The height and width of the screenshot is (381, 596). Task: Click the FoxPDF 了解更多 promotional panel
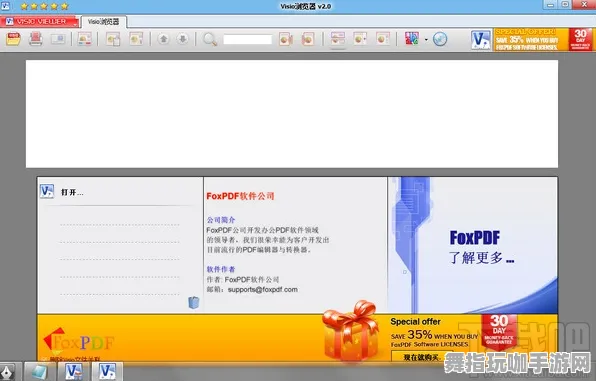coord(473,245)
